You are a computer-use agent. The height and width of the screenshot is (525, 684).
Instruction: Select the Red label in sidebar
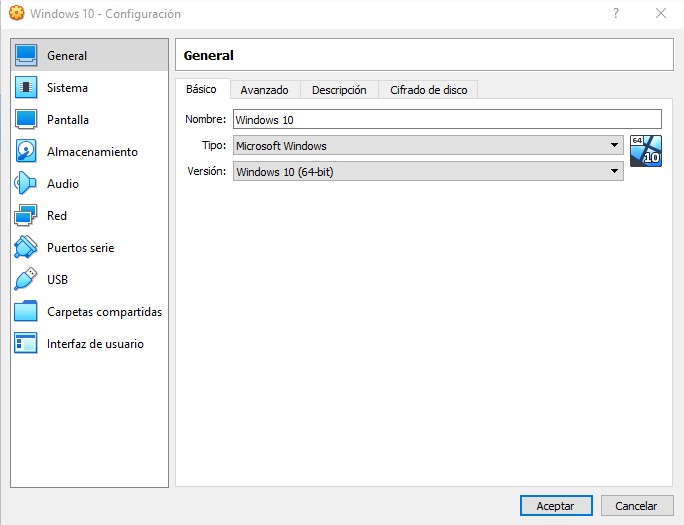(57, 215)
